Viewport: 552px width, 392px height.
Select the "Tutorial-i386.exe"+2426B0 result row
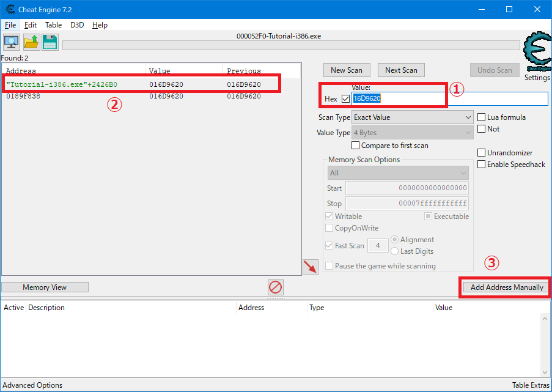pos(152,84)
